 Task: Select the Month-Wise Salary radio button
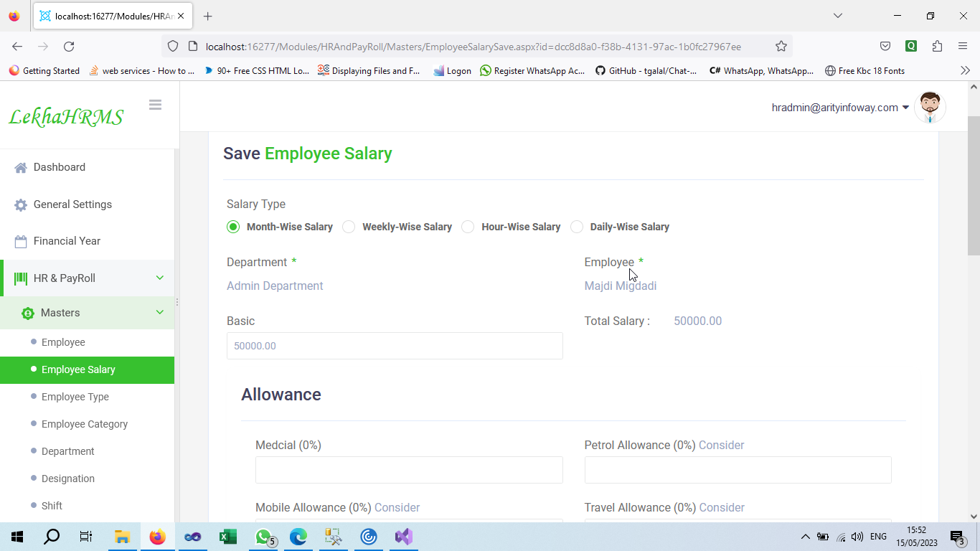(x=233, y=227)
